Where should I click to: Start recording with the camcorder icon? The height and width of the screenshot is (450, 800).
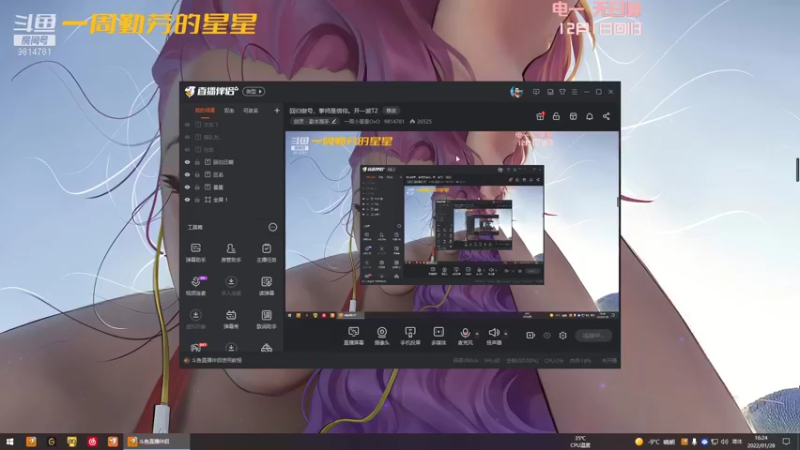pos(530,335)
